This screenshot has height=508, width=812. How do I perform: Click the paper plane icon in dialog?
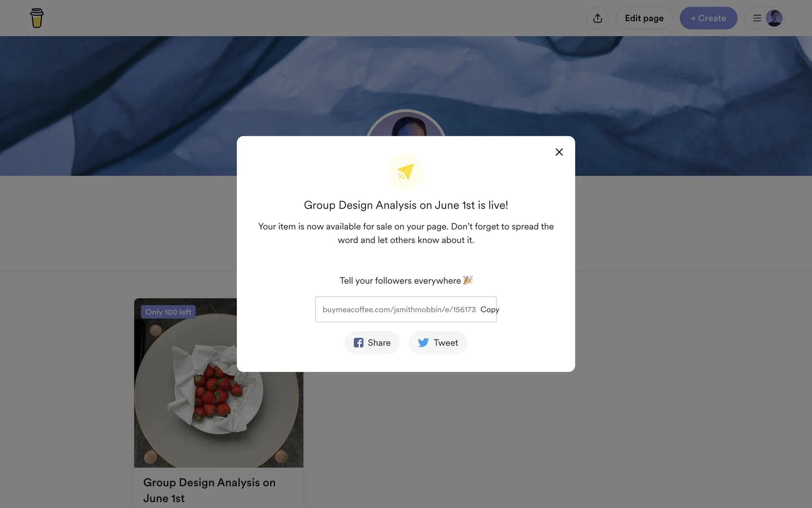[x=406, y=172]
